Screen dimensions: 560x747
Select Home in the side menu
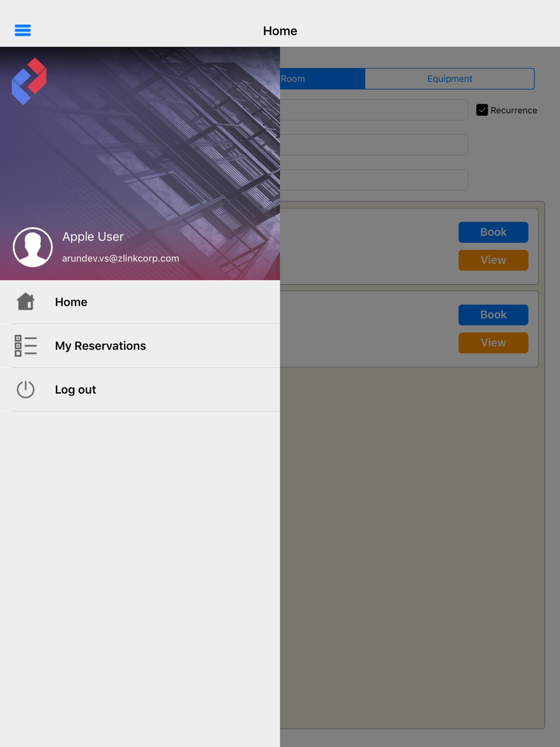pos(140,302)
